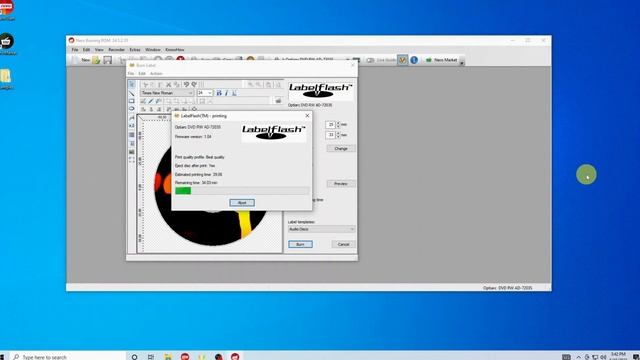Increase the lower mm radius spinner
Image resolution: width=640 pixels, height=360 pixels.
point(338,133)
